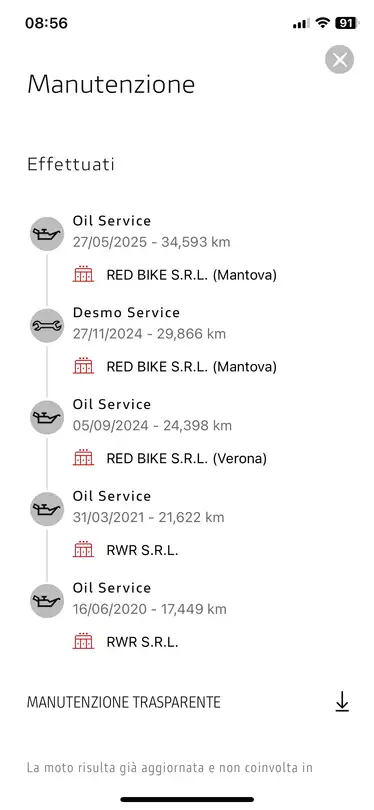Tap the download arrow for Manutenzione Trasparente
This screenshot has height=810, width=374.
[x=342, y=703]
